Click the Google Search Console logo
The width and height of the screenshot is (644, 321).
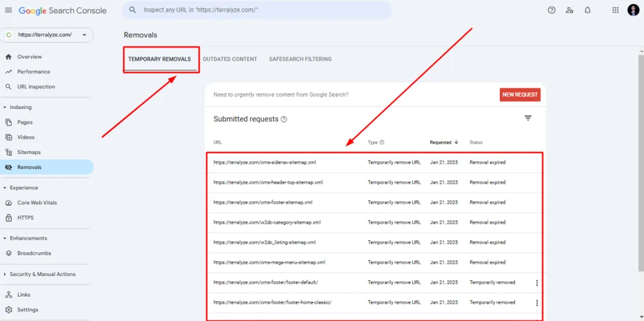pos(62,11)
